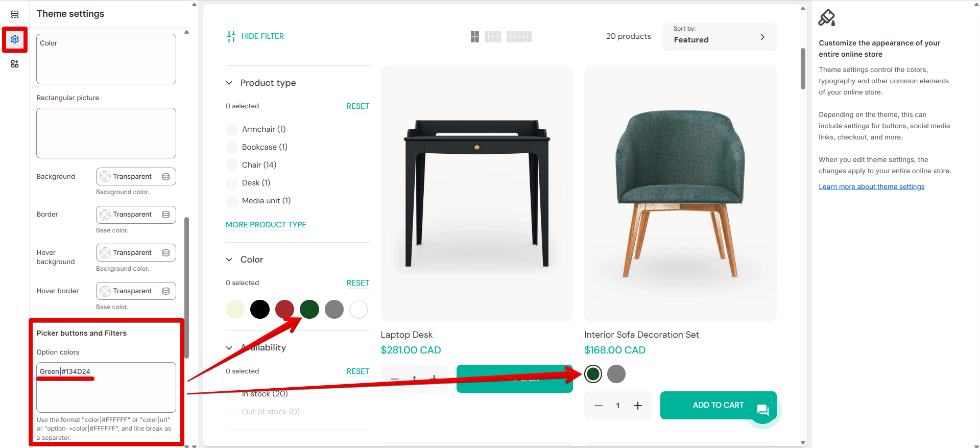Collapse the Product type filter section

[229, 83]
